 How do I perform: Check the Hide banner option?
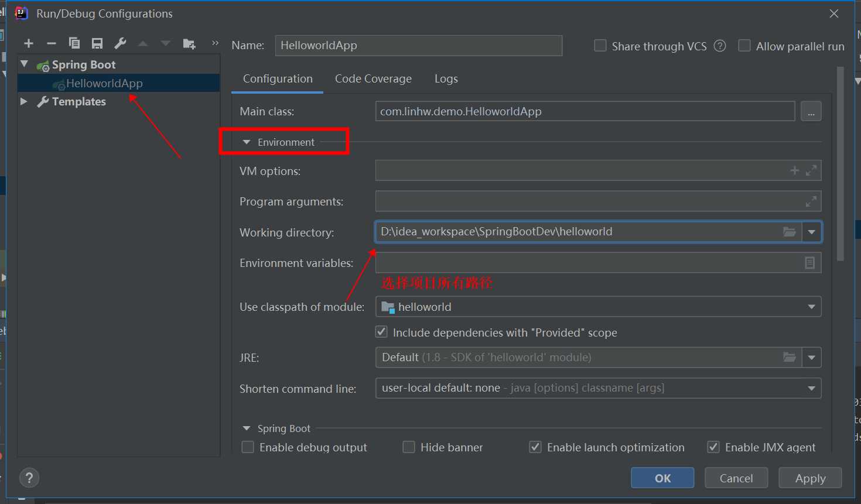409,447
